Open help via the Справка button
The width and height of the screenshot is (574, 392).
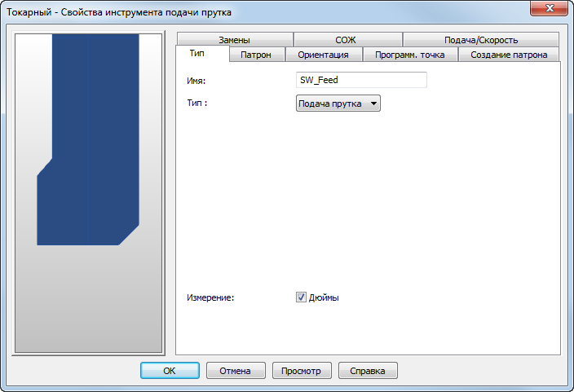[x=368, y=371]
